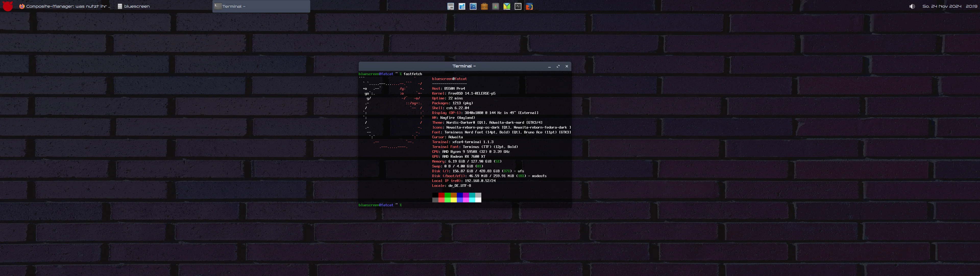
Task: Click the CPU: AMD Ryzen 9 5950X line
Action: (471, 152)
